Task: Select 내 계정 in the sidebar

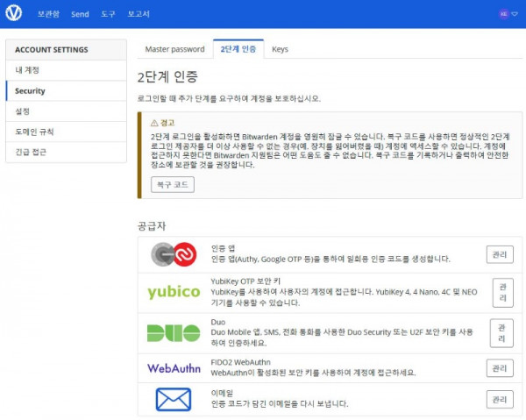Action: pos(28,70)
